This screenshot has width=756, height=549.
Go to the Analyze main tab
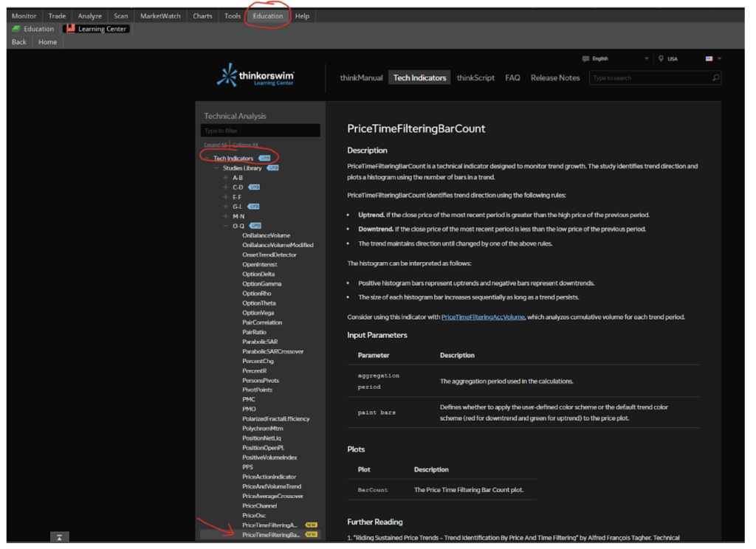(89, 16)
